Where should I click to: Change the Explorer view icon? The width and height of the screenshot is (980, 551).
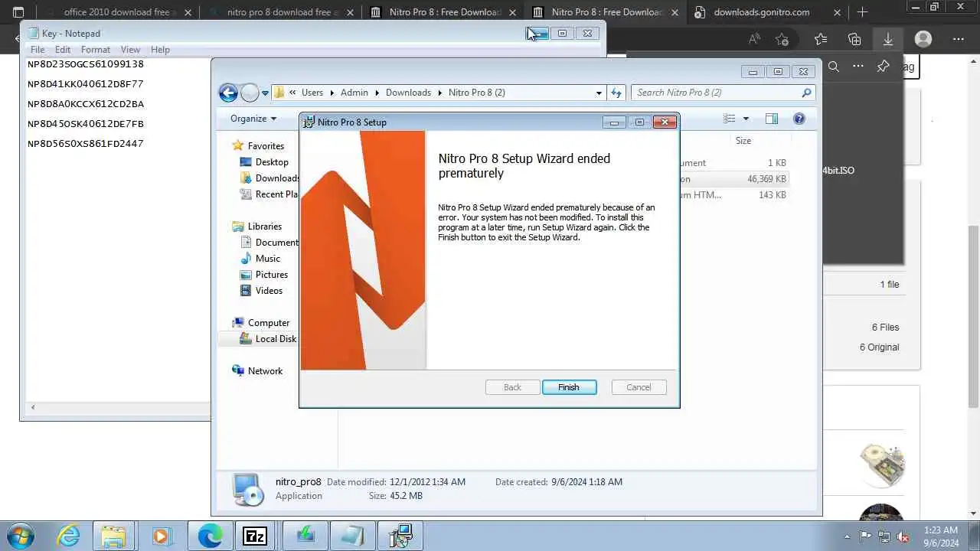click(729, 119)
